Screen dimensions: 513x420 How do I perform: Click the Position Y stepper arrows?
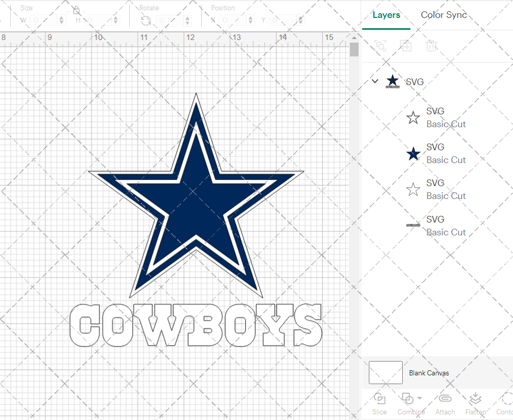[301, 21]
